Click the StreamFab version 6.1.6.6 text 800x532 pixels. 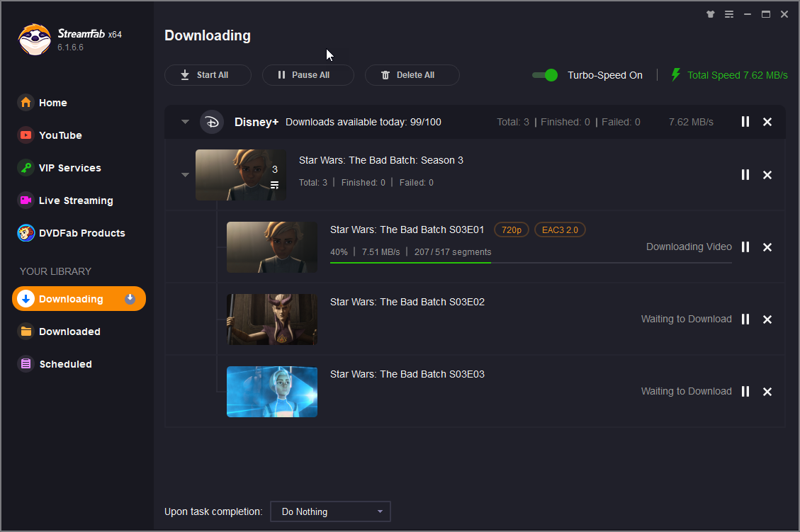[x=70, y=47]
